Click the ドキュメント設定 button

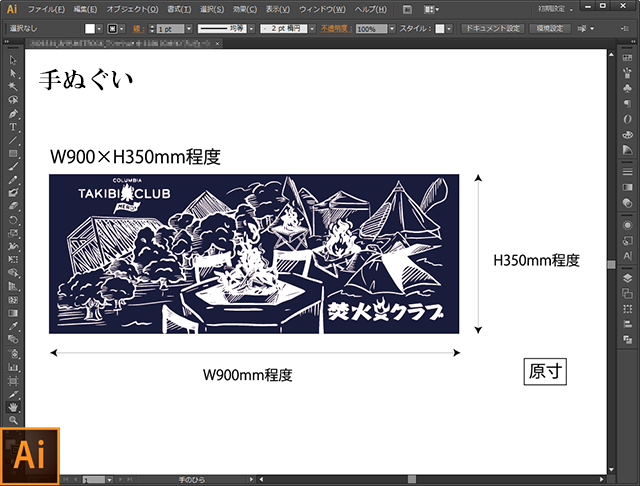493,29
